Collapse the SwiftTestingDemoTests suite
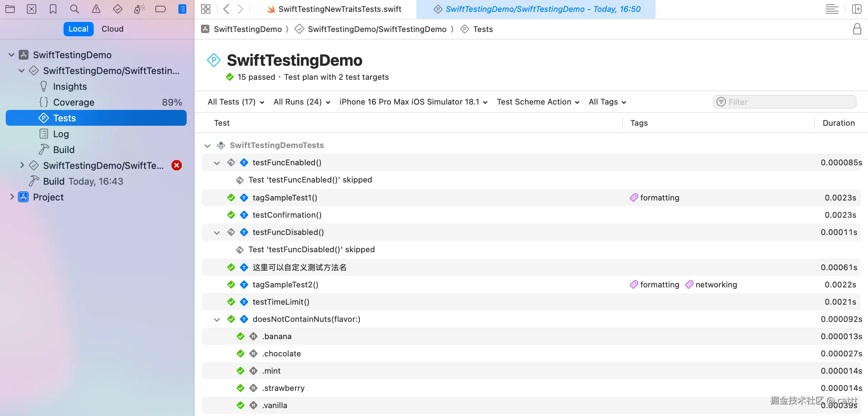The height and width of the screenshot is (416, 868). pyautogui.click(x=207, y=145)
